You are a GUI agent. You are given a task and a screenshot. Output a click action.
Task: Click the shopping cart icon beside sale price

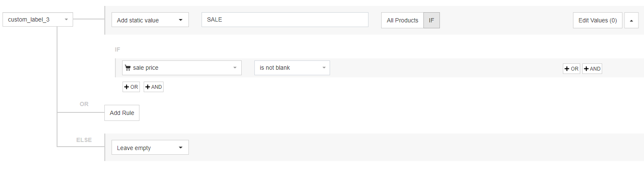click(x=128, y=68)
